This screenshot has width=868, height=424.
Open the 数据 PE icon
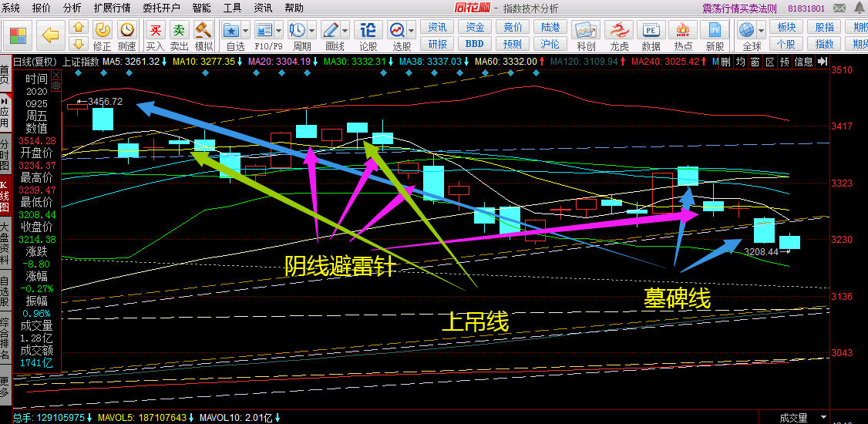[651, 32]
